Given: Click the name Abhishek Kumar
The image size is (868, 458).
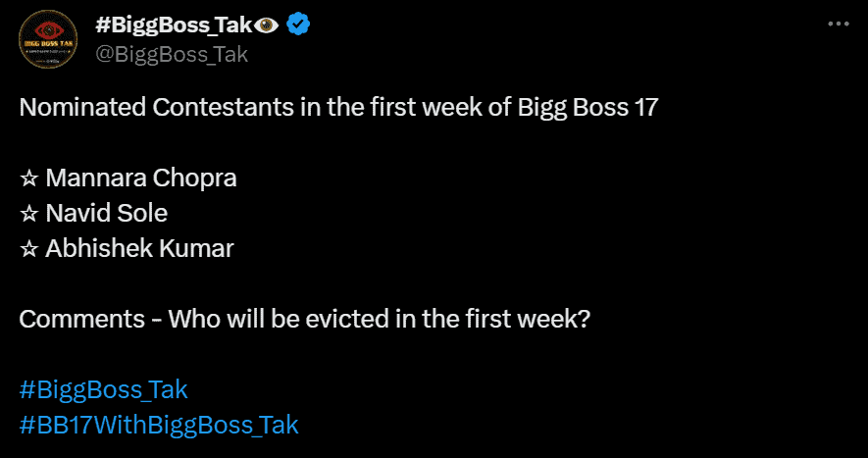Looking at the screenshot, I should click(x=139, y=249).
